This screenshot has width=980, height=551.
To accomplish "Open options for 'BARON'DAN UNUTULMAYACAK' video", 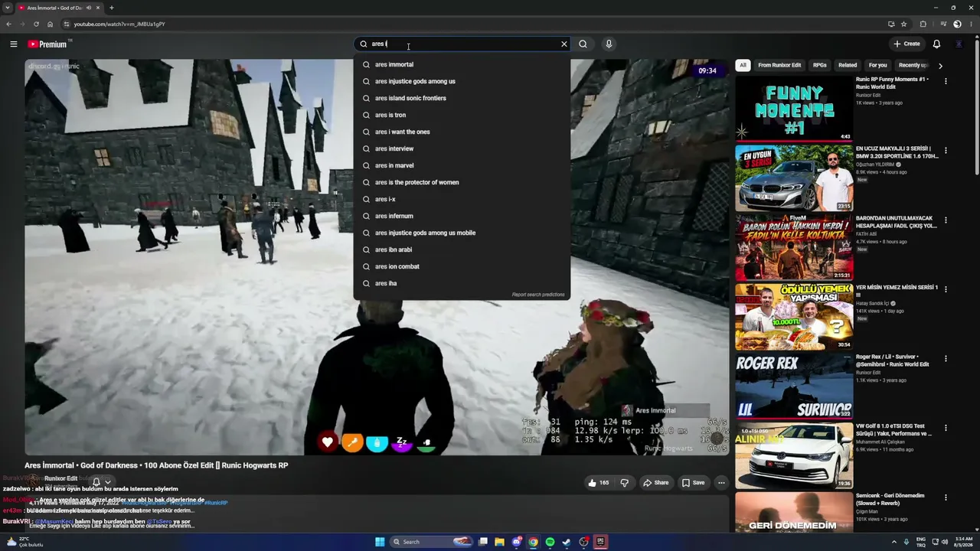I will click(946, 220).
